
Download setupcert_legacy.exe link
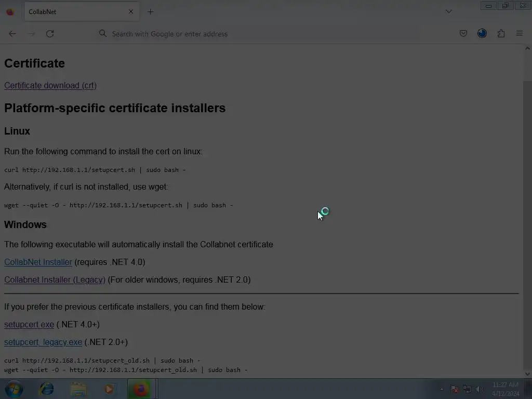pos(43,342)
